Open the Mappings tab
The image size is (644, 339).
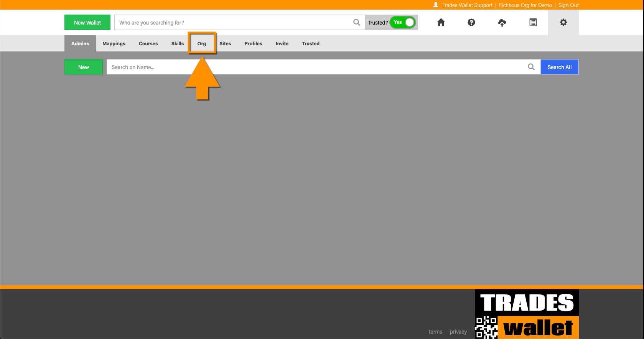tap(114, 44)
